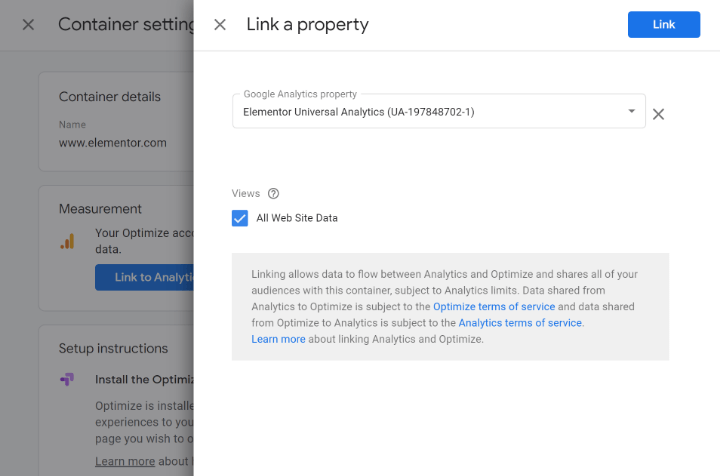The image size is (720, 476).
Task: Click the Measurement section heading
Action: pyautogui.click(x=100, y=209)
